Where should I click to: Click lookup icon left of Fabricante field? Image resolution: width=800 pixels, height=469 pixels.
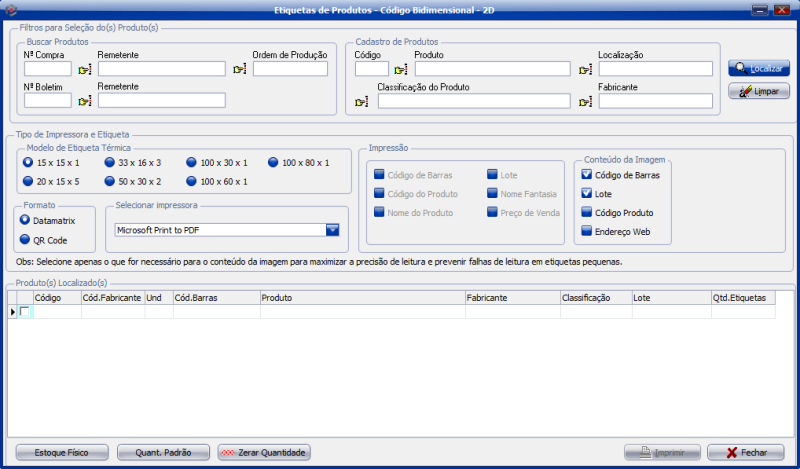(585, 102)
